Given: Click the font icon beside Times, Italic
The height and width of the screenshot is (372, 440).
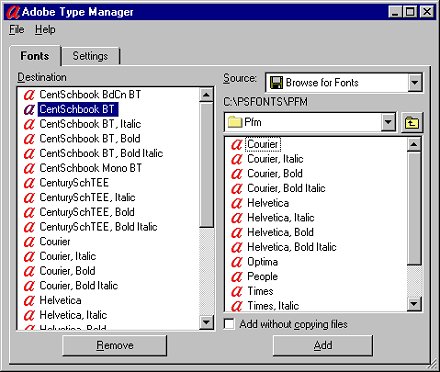Looking at the screenshot, I should pyautogui.click(x=237, y=305).
